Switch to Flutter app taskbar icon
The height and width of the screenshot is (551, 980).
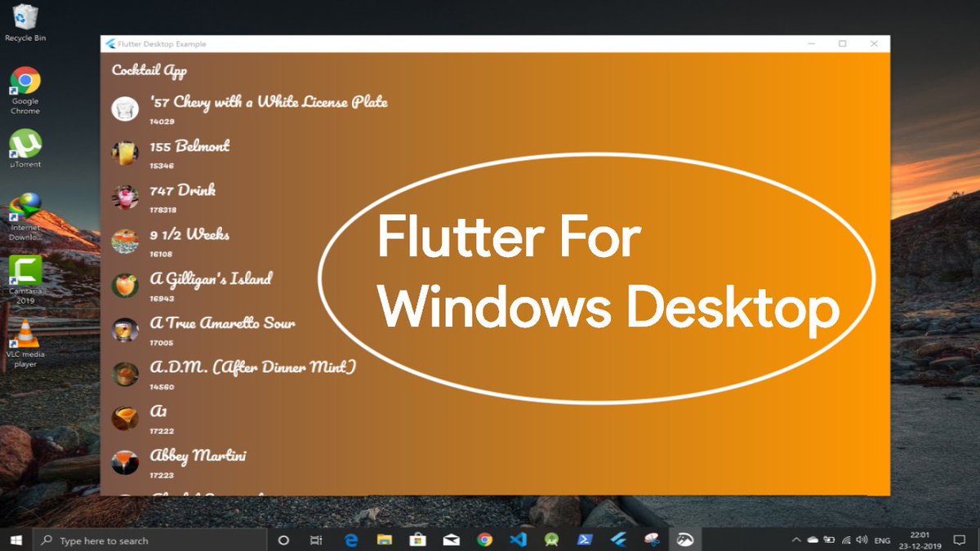coord(618,540)
